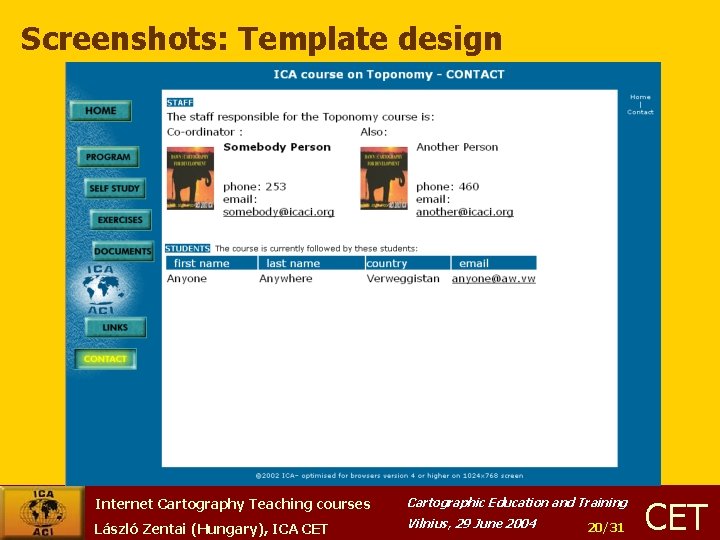This screenshot has height=540, width=720.
Task: Email somebody@icaci.org
Action: pos(279,212)
